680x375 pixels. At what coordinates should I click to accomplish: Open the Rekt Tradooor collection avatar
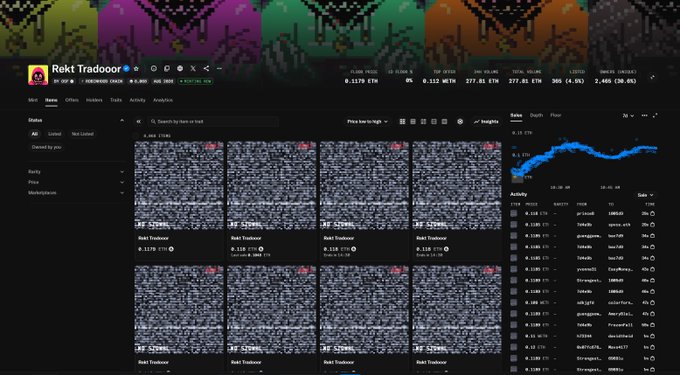[38, 75]
